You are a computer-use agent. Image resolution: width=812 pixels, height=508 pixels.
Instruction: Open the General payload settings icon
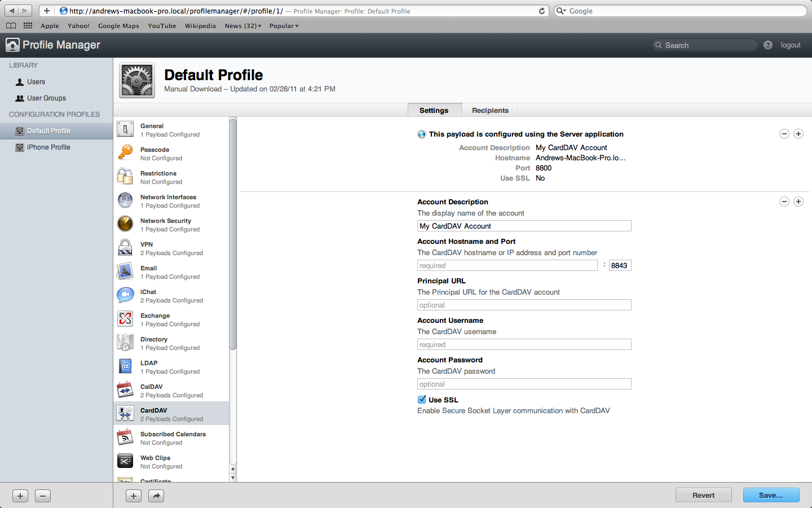[x=125, y=129]
